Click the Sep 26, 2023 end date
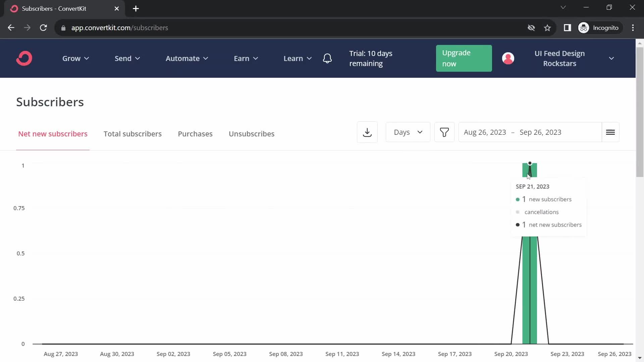The image size is (644, 362). [540, 132]
